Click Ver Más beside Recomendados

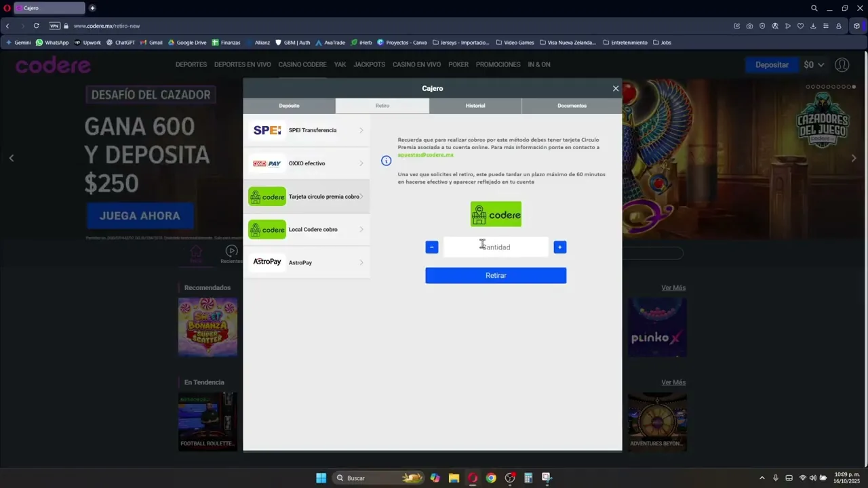point(673,287)
